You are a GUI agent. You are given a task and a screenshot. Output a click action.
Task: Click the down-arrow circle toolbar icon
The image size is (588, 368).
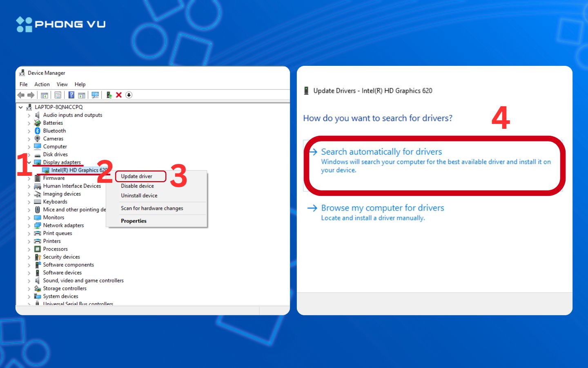point(129,95)
